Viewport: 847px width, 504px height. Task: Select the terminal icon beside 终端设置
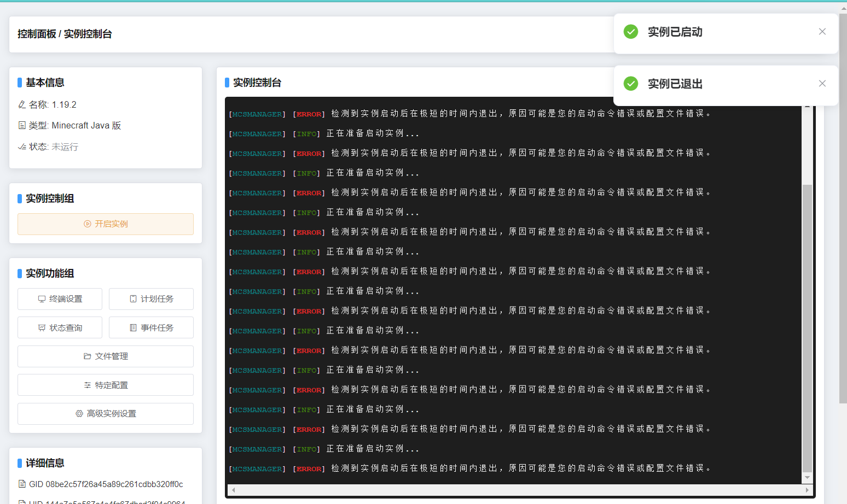pyautogui.click(x=41, y=299)
